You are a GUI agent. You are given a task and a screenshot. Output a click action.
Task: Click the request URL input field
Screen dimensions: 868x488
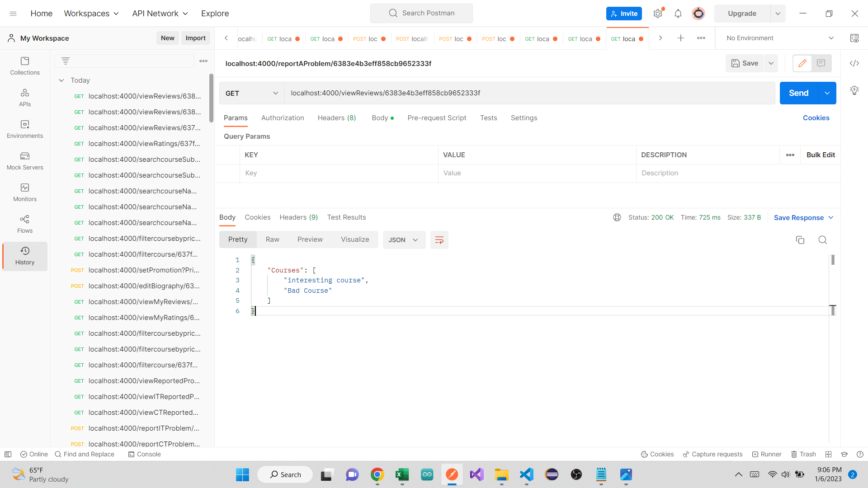[x=529, y=93]
